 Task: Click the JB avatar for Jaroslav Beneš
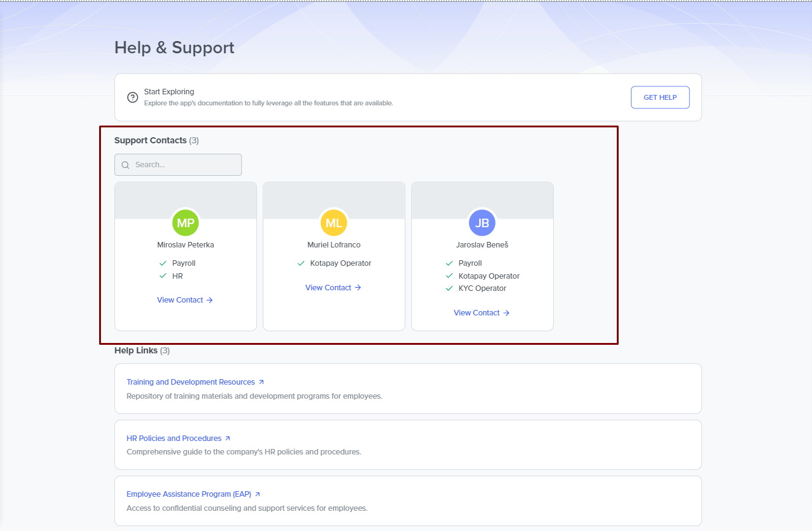(482, 223)
